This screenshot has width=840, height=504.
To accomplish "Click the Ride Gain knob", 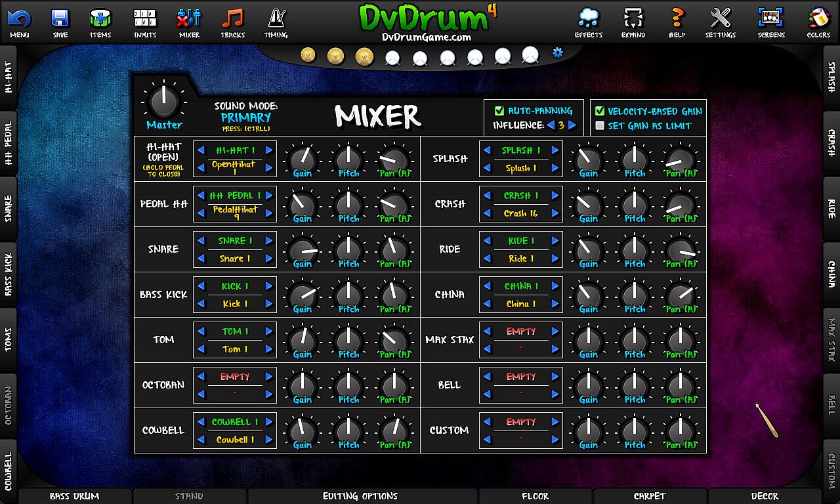I will pos(588,250).
